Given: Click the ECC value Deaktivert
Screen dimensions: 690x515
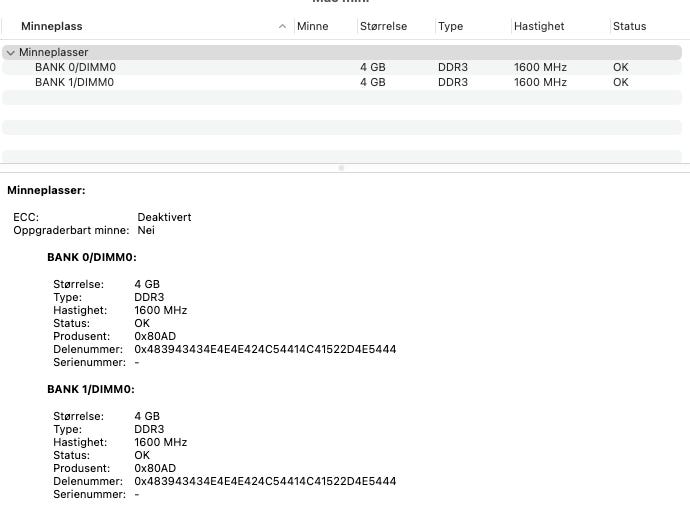Looking at the screenshot, I should point(164,217).
